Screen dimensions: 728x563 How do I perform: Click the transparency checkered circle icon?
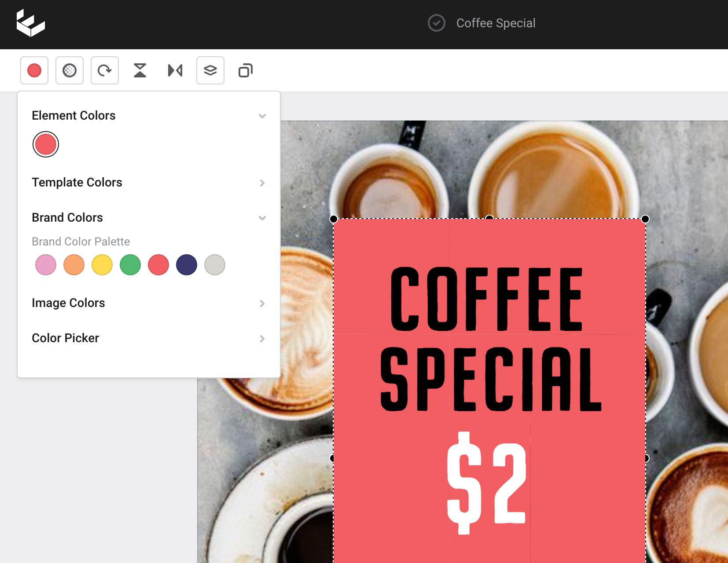pyautogui.click(x=70, y=70)
